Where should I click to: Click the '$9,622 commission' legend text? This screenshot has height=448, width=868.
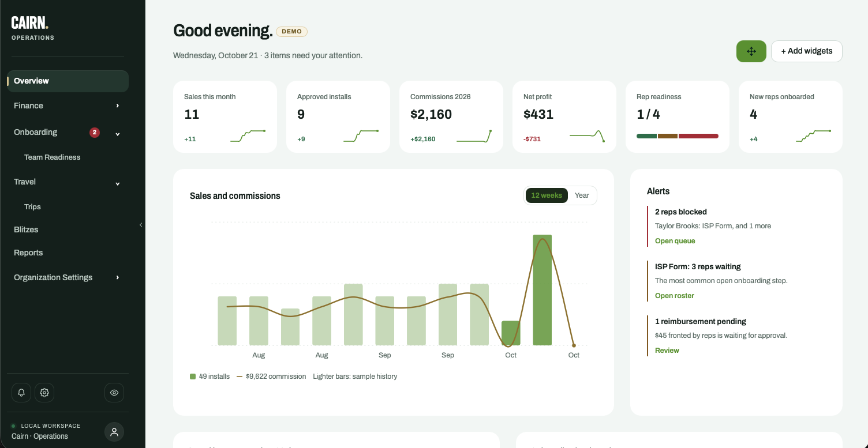(276, 377)
